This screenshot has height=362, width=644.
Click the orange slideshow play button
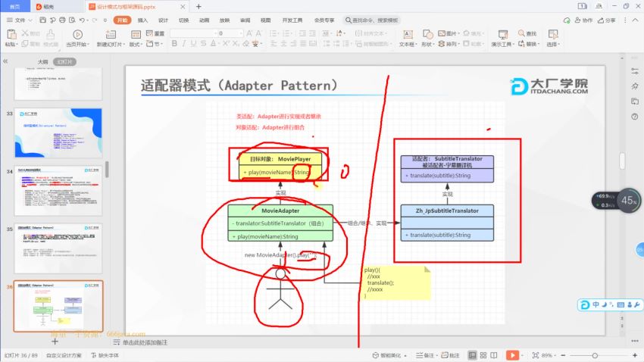pyautogui.click(x=512, y=355)
